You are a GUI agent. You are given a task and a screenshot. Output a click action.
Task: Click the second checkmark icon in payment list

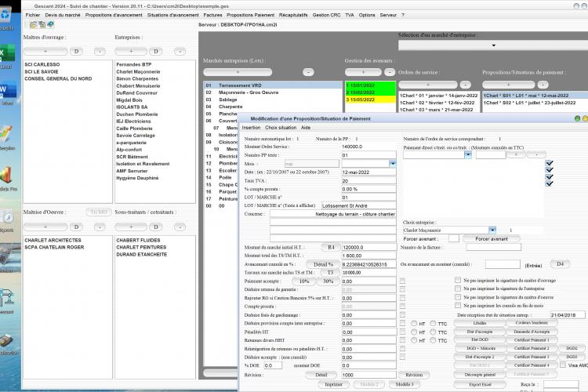(550, 170)
